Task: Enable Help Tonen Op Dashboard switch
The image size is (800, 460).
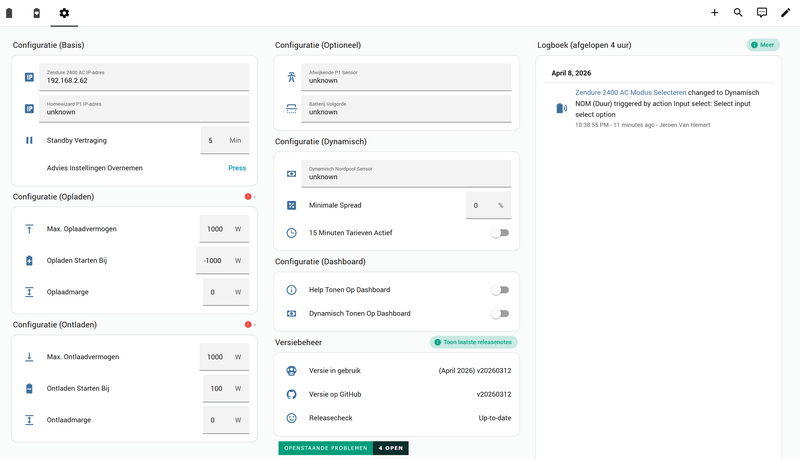Action: coord(500,290)
